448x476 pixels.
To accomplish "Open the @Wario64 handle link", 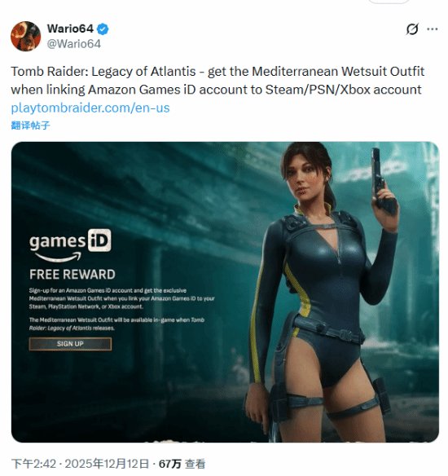I will coord(73,44).
